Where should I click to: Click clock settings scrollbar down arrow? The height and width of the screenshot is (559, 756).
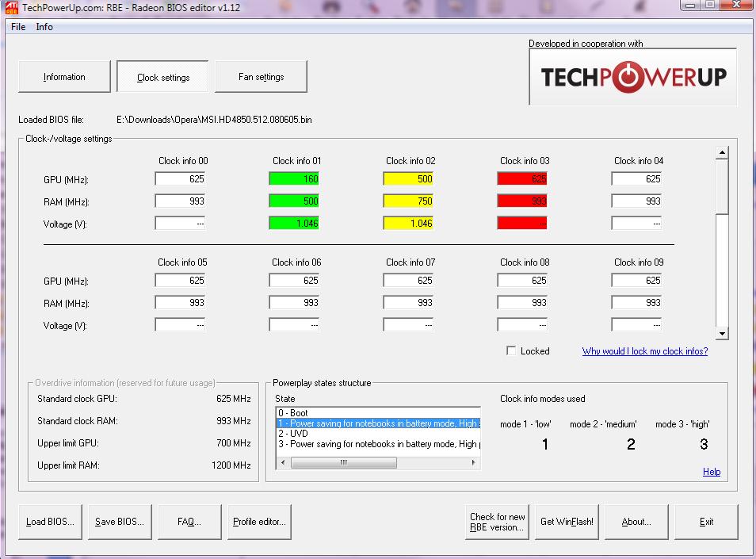[722, 333]
